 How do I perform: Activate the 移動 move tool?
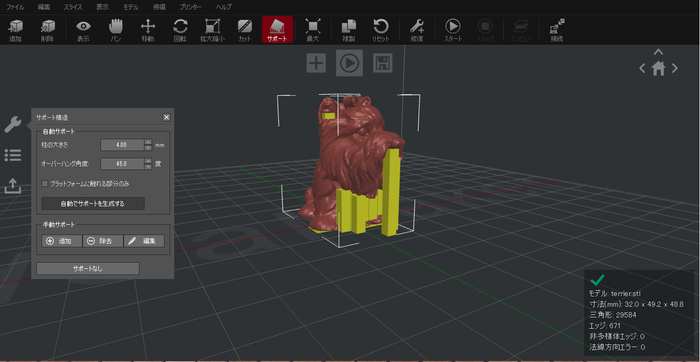[148, 30]
